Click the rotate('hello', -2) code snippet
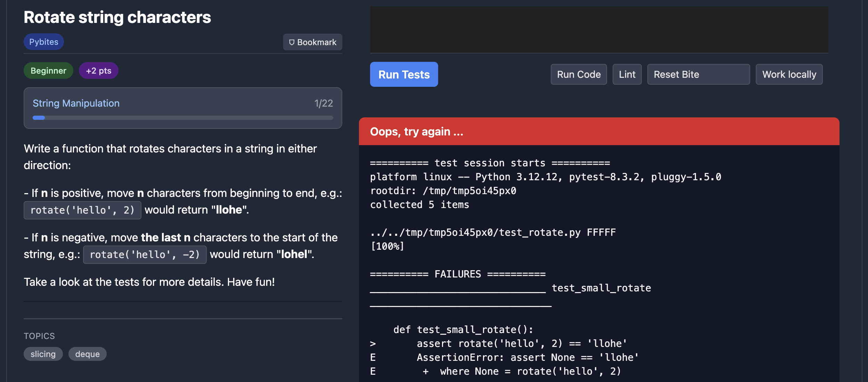868x382 pixels. (x=145, y=255)
